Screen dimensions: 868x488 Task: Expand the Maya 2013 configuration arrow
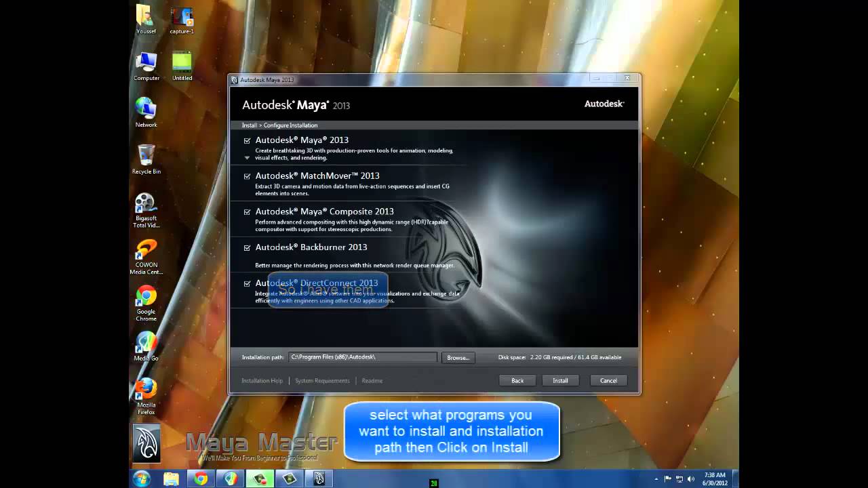(248, 158)
